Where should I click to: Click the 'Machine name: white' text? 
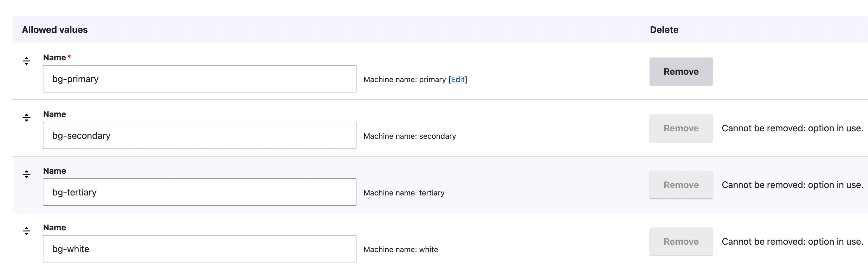(401, 250)
